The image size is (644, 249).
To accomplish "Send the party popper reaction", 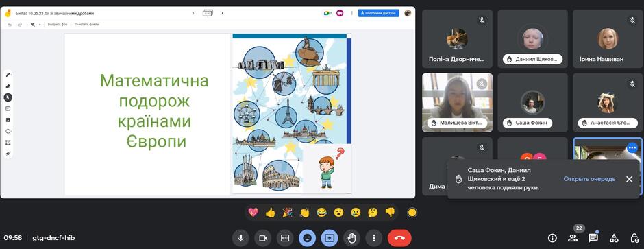I will pyautogui.click(x=287, y=213).
